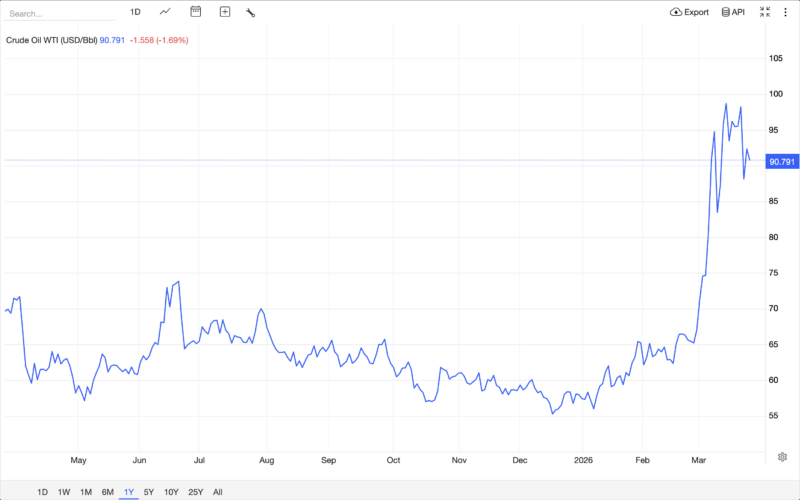Click the 100 y-axis label

coord(776,94)
